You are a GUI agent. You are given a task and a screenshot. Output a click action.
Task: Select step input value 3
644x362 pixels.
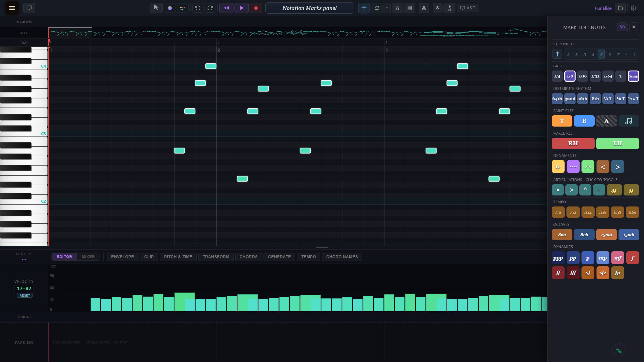point(585,54)
